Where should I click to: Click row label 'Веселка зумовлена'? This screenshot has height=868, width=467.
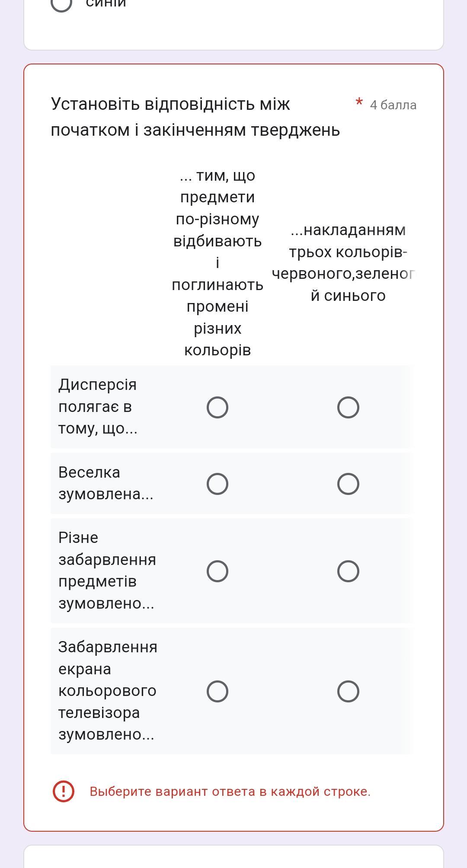click(106, 483)
